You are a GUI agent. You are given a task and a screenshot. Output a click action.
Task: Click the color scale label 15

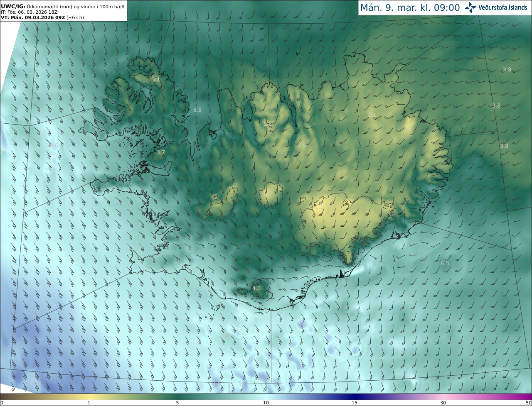(x=355, y=403)
